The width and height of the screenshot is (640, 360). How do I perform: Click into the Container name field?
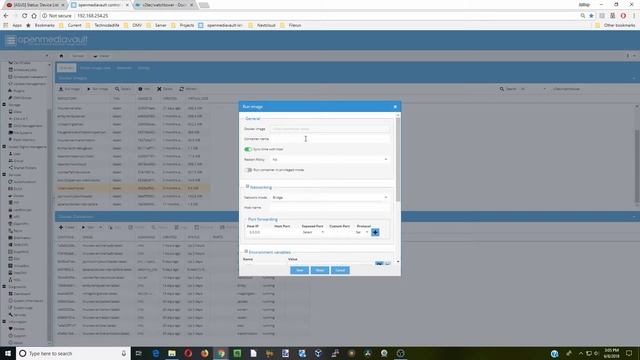point(330,139)
